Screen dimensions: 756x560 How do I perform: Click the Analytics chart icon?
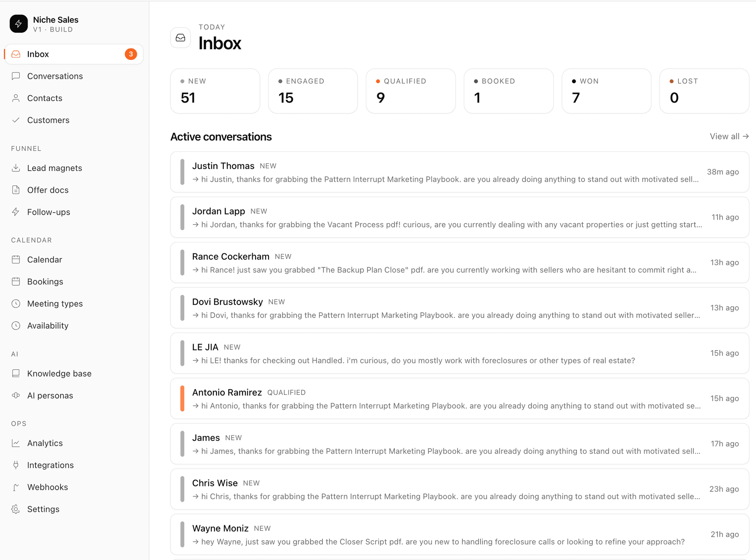[x=16, y=443]
